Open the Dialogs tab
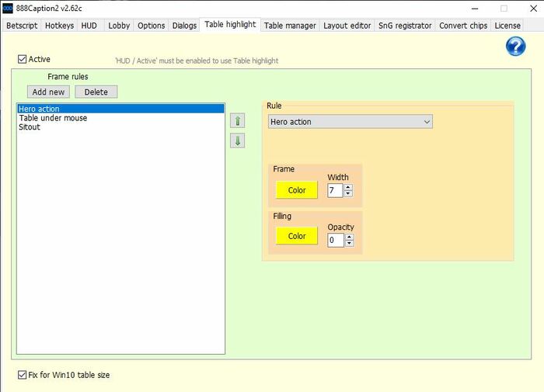 coord(184,26)
